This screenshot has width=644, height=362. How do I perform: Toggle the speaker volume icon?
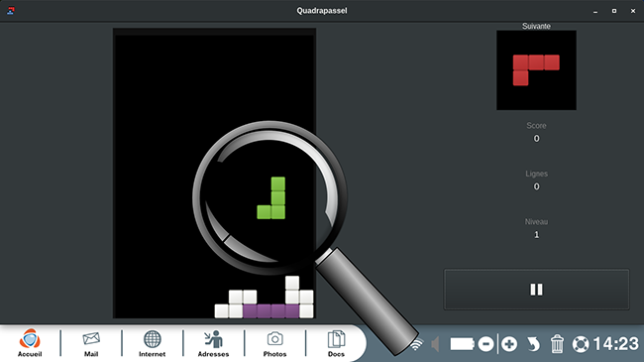click(x=435, y=344)
